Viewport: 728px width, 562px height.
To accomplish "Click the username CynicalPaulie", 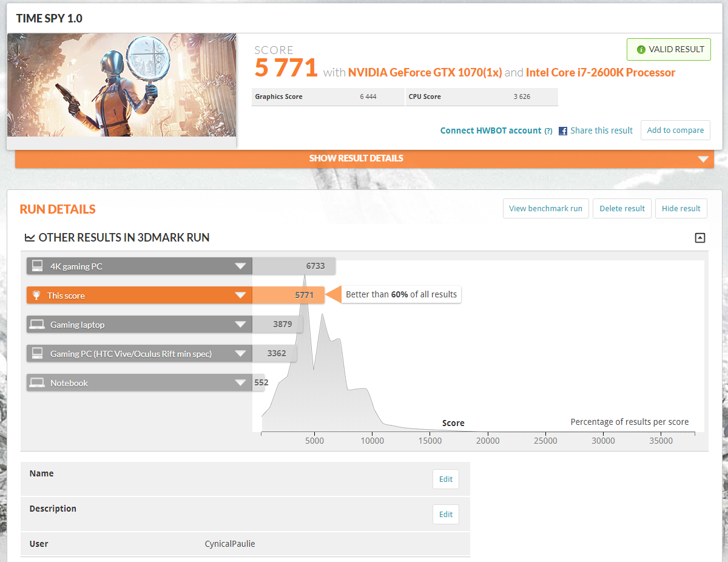I will tap(230, 544).
